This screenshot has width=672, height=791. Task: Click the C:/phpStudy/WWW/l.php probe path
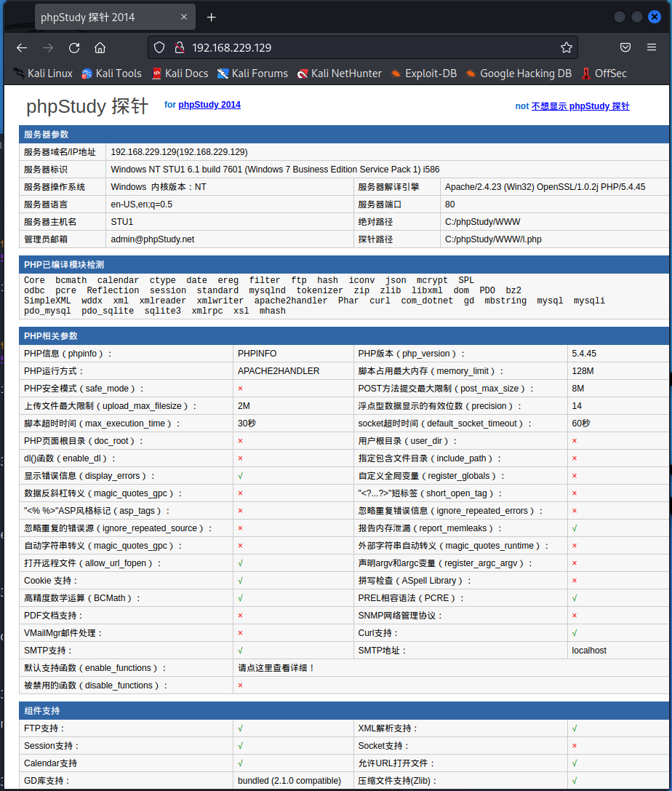(x=493, y=239)
